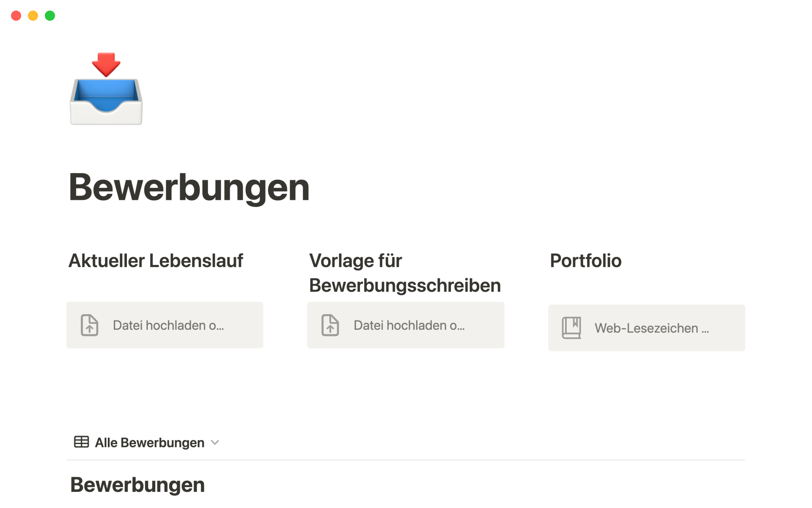Click the Datei hochladen text under Aktueller Lebenslauf
This screenshot has height=508, width=812.
click(168, 325)
